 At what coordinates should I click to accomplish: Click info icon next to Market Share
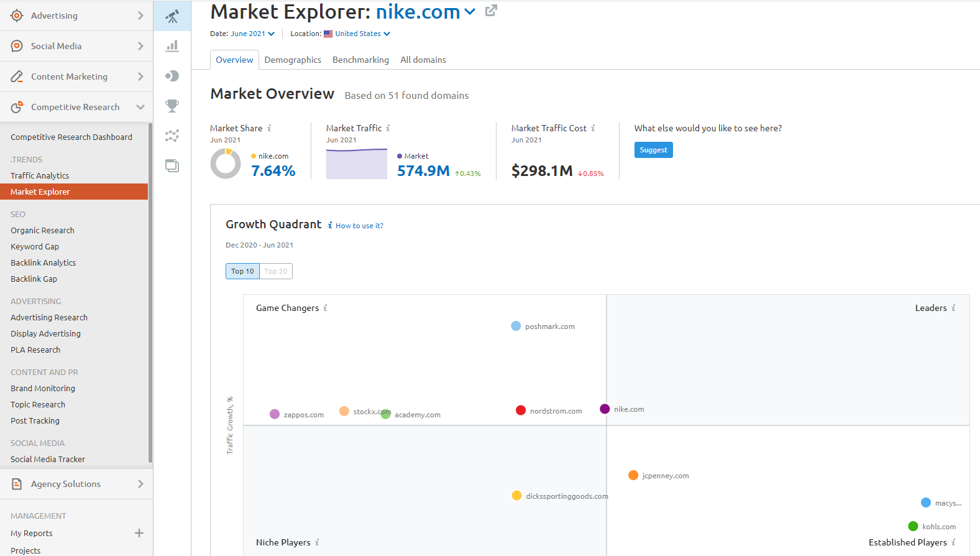coord(269,128)
